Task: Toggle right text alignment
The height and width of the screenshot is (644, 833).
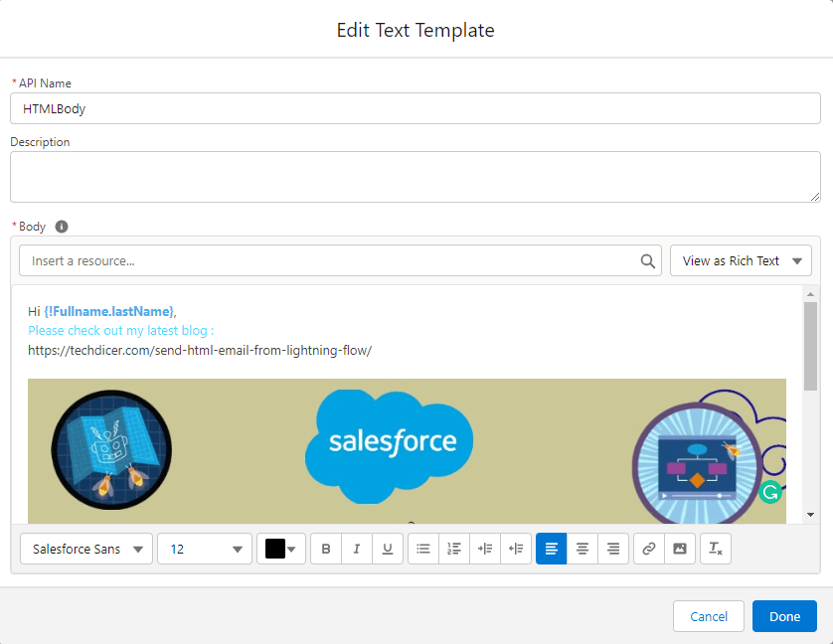Action: click(612, 548)
